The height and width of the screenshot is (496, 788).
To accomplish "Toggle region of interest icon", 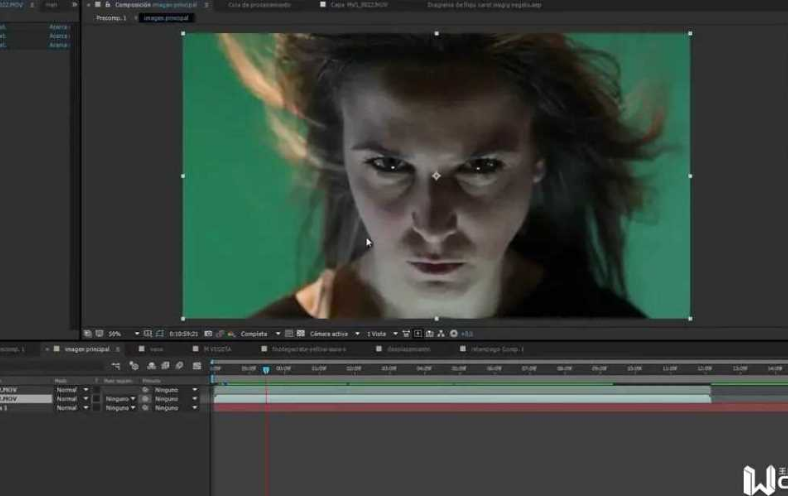I will (289, 334).
